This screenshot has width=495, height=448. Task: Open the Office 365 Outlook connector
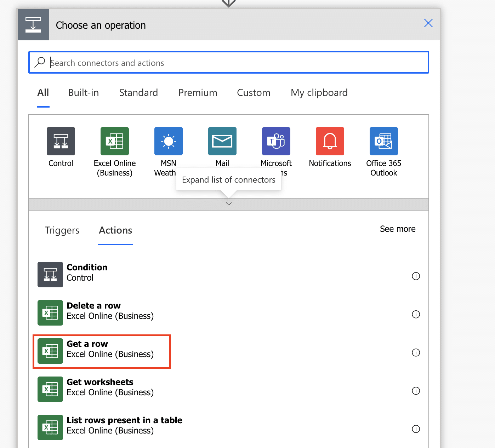click(x=383, y=141)
